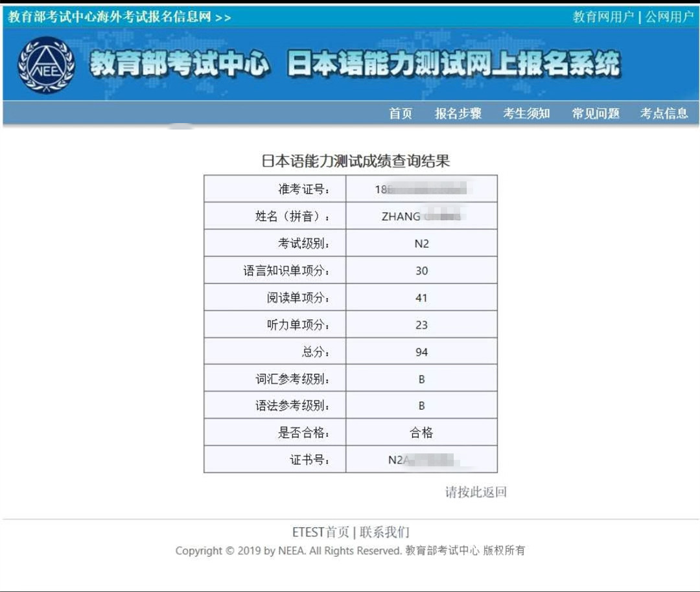Click the NEEA logo emblem
This screenshot has width=700, height=592.
click(x=46, y=65)
